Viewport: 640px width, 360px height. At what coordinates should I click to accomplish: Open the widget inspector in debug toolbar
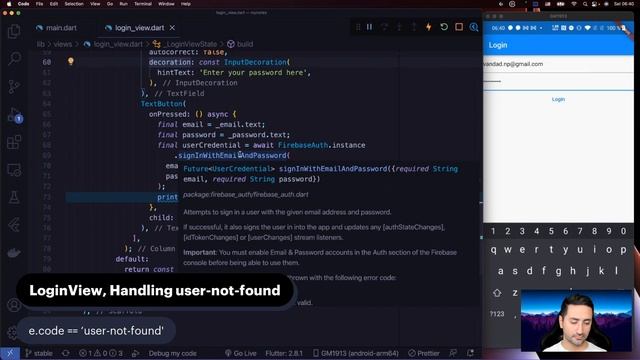[x=474, y=27]
